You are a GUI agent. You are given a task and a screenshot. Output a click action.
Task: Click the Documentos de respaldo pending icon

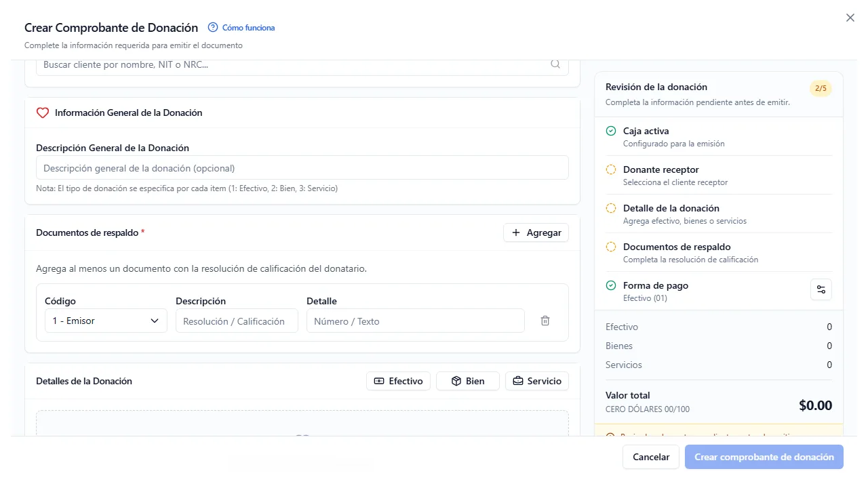(x=611, y=247)
